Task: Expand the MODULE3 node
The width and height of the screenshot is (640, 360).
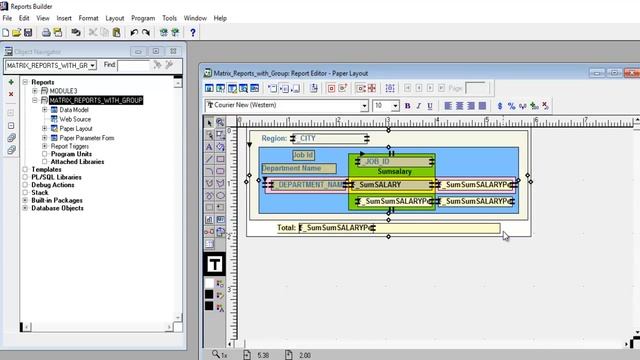Action: coord(35,91)
